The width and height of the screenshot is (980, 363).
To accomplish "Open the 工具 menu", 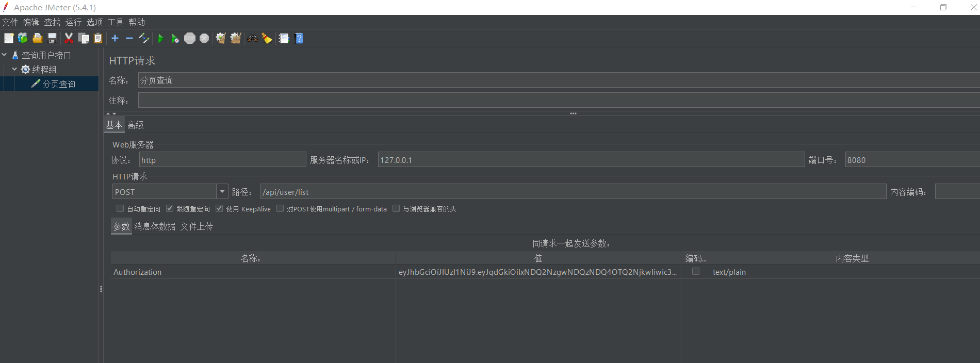I will coord(116,22).
